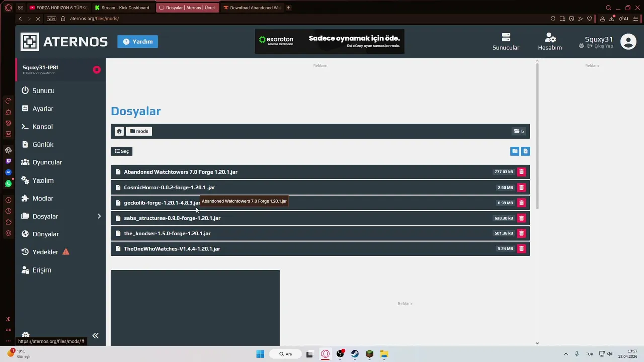644x362 pixels.
Task: Switch to Download Abandoned Watchtowers tab
Action: 252,8
